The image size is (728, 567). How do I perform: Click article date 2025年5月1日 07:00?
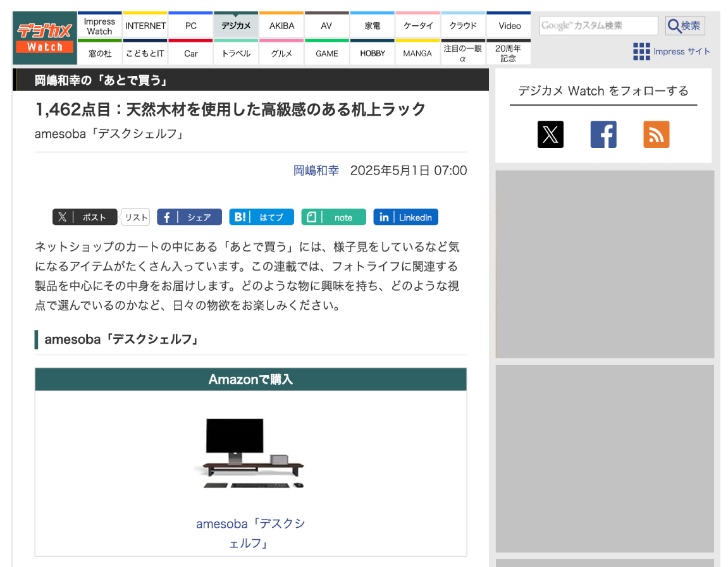pyautogui.click(x=409, y=170)
